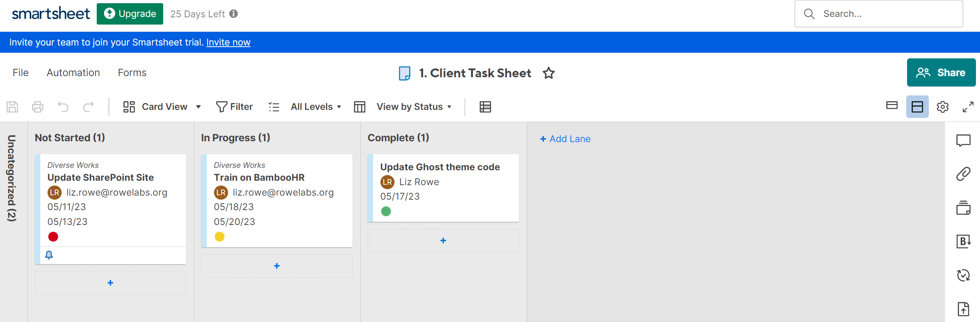Open the Train on BambooHR card title

(x=259, y=178)
